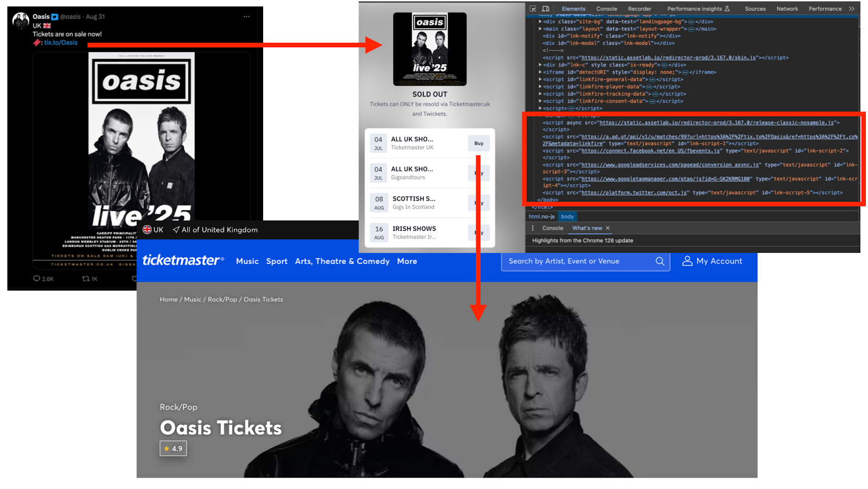Select the body breadcrumb in DevTools
Screen dimensions: 868x489
pyautogui.click(x=567, y=216)
